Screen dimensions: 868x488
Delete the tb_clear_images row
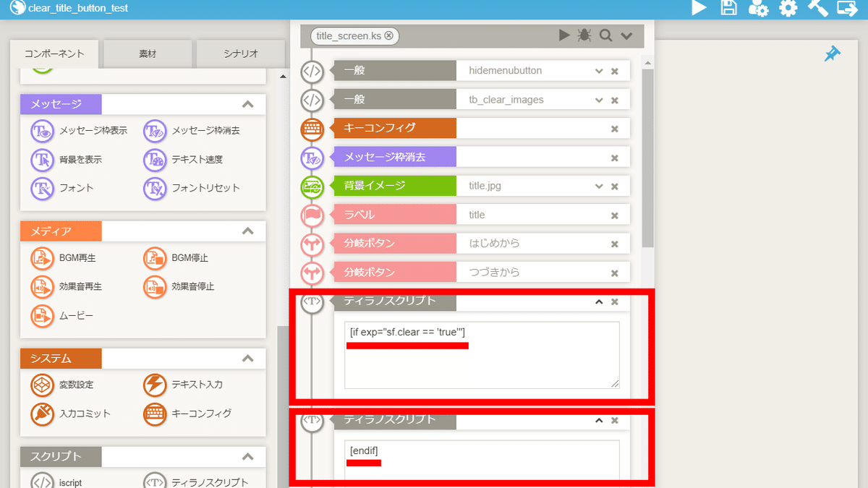click(x=615, y=100)
